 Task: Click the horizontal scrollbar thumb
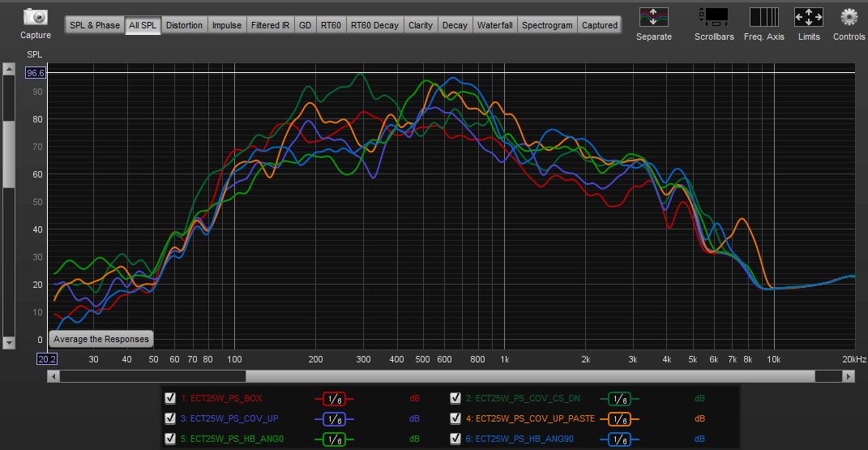(x=530, y=376)
